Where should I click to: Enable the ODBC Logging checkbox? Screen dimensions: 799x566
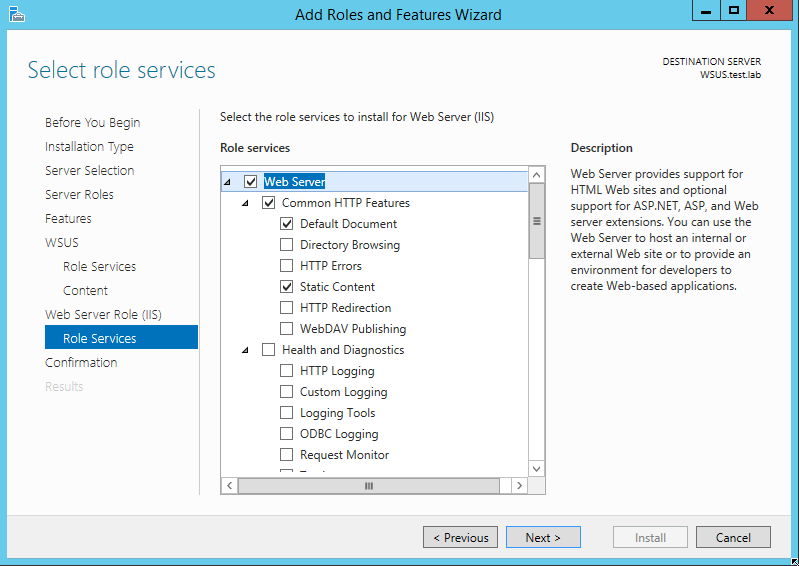(x=286, y=434)
